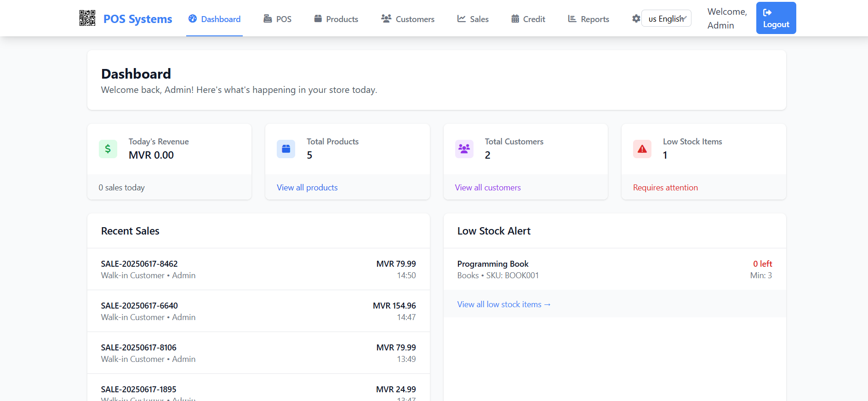Viewport: 868px width, 401px height.
Task: Open the Credit page
Action: (x=528, y=19)
